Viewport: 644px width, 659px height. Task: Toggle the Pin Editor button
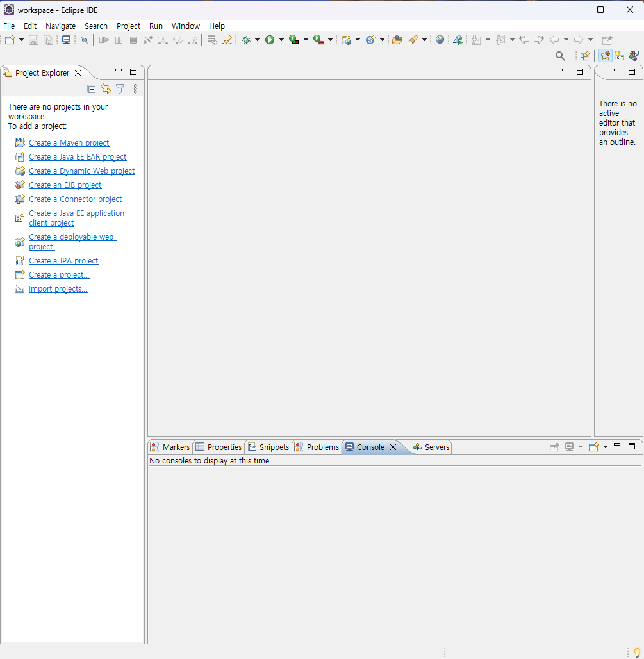607,40
